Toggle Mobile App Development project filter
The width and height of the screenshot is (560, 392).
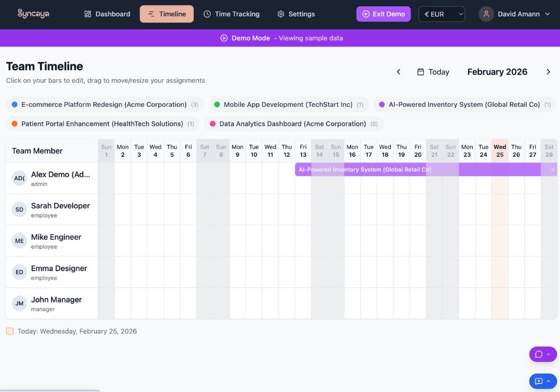[288, 105]
